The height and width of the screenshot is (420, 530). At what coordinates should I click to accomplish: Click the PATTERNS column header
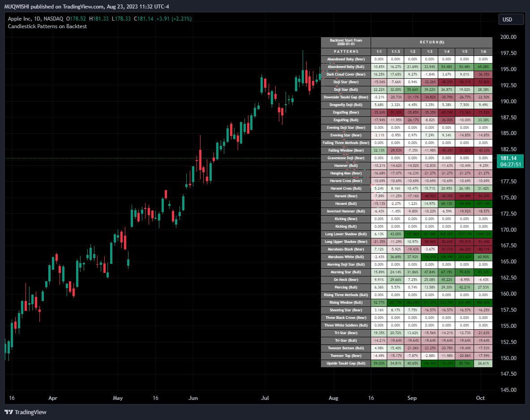tap(346, 51)
